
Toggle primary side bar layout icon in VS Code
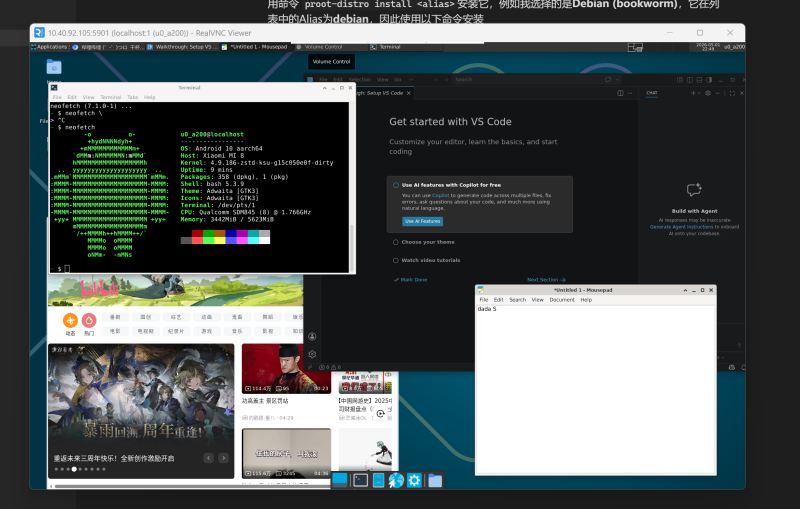coord(690,80)
